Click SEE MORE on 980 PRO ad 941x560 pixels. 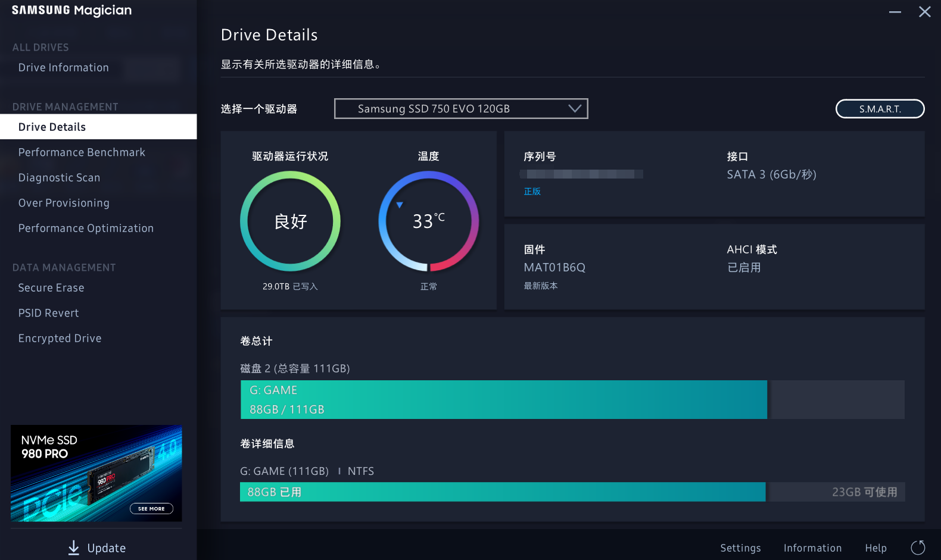[x=151, y=509]
